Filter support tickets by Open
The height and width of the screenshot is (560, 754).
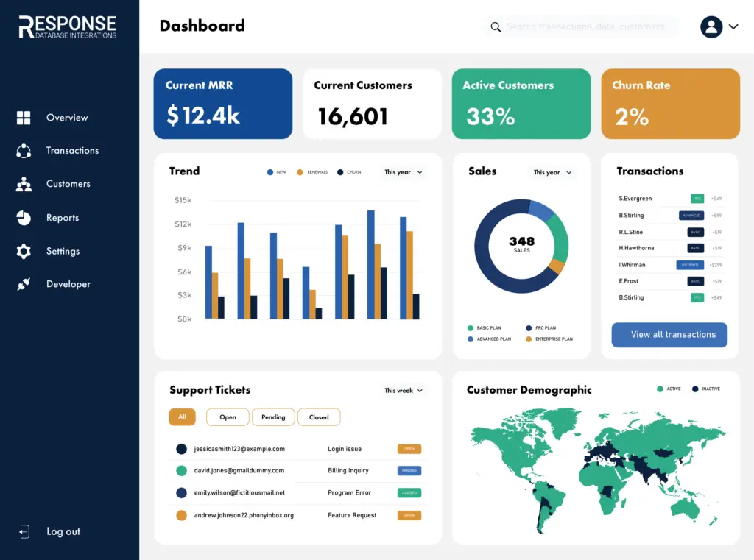[x=228, y=417]
